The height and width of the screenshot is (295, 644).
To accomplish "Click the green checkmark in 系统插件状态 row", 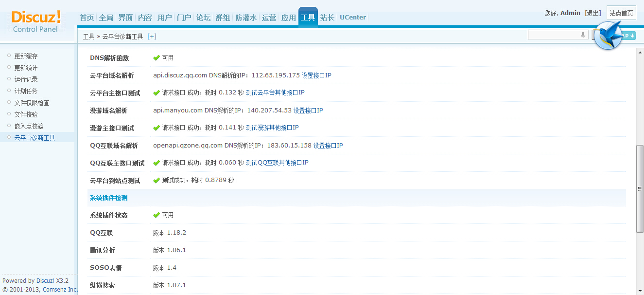I will coord(157,215).
